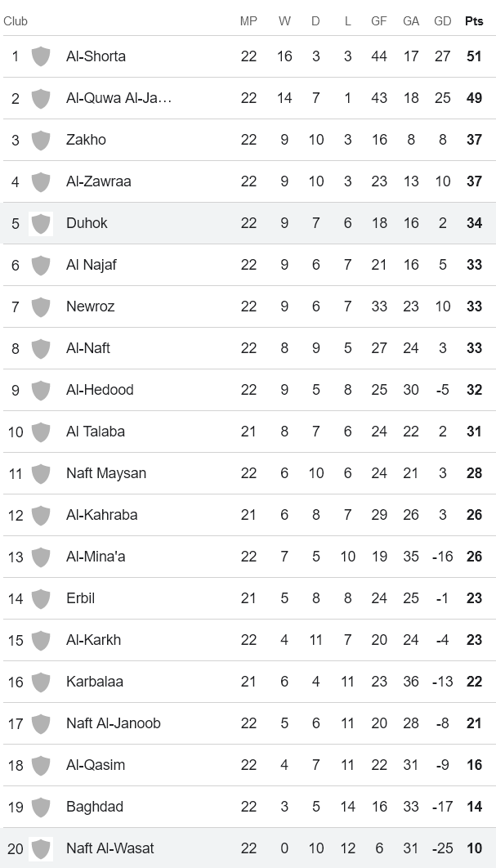Open the Al-Zawraa team page
This screenshot has width=496, height=868.
pyautogui.click(x=99, y=181)
